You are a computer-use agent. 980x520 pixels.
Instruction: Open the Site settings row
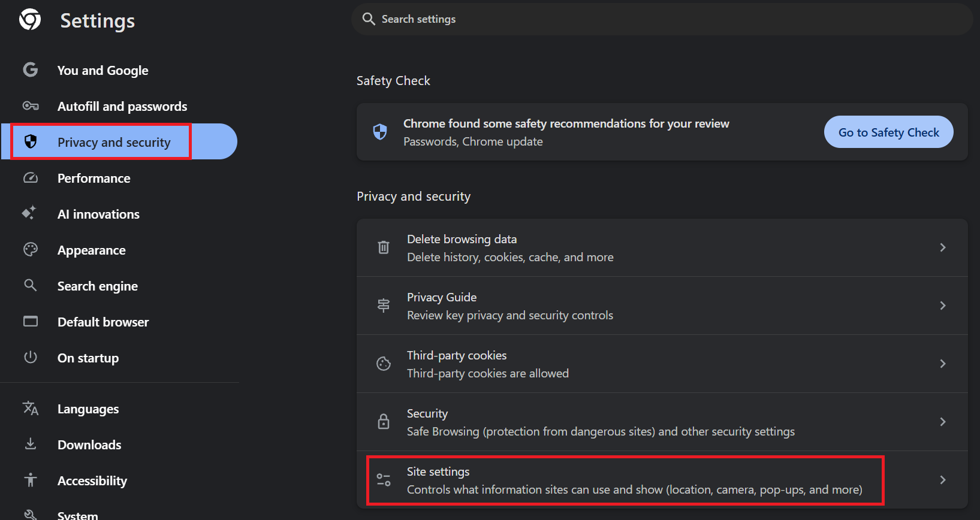point(662,480)
